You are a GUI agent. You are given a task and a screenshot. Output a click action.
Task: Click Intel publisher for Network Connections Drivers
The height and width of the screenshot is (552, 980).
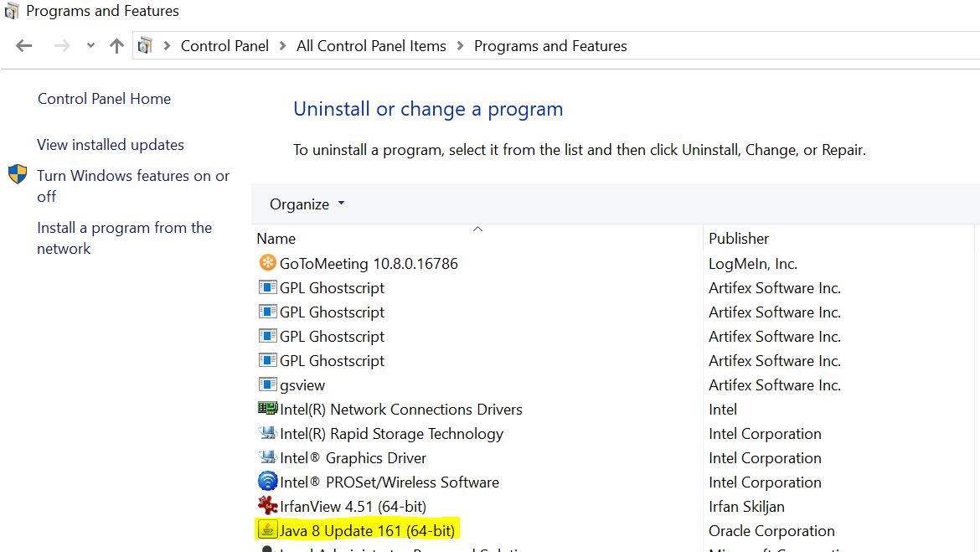click(x=723, y=410)
